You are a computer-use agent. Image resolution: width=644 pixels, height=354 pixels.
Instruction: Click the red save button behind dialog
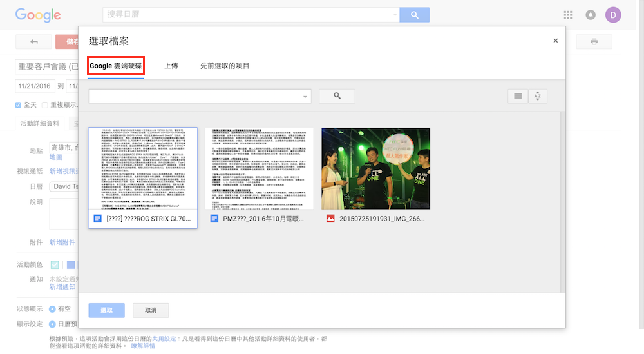[67, 41]
